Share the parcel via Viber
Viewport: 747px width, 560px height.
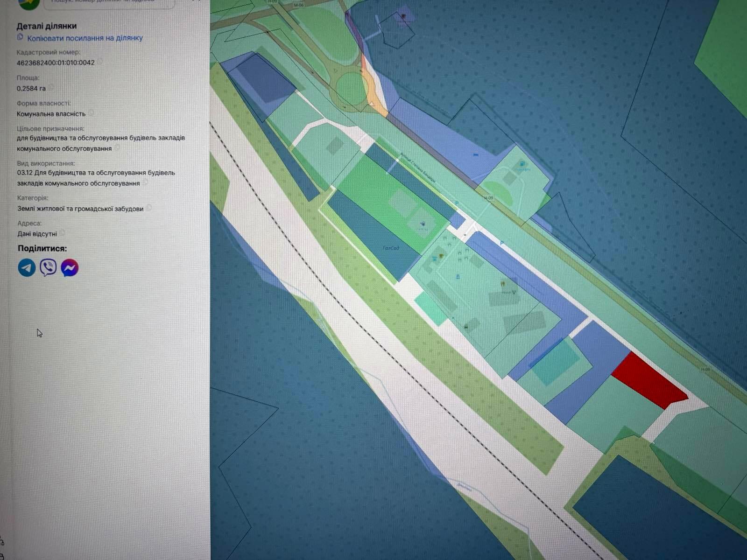click(x=48, y=268)
